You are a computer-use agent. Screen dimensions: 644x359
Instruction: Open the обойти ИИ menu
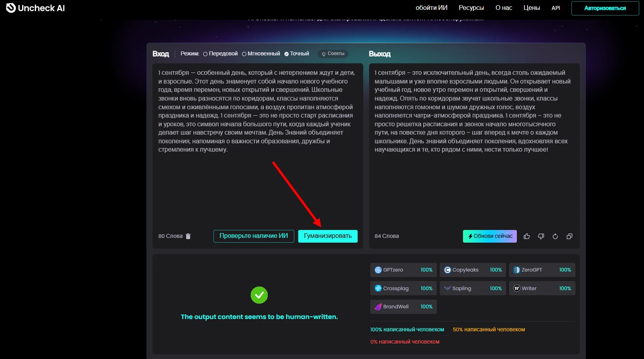tap(431, 8)
